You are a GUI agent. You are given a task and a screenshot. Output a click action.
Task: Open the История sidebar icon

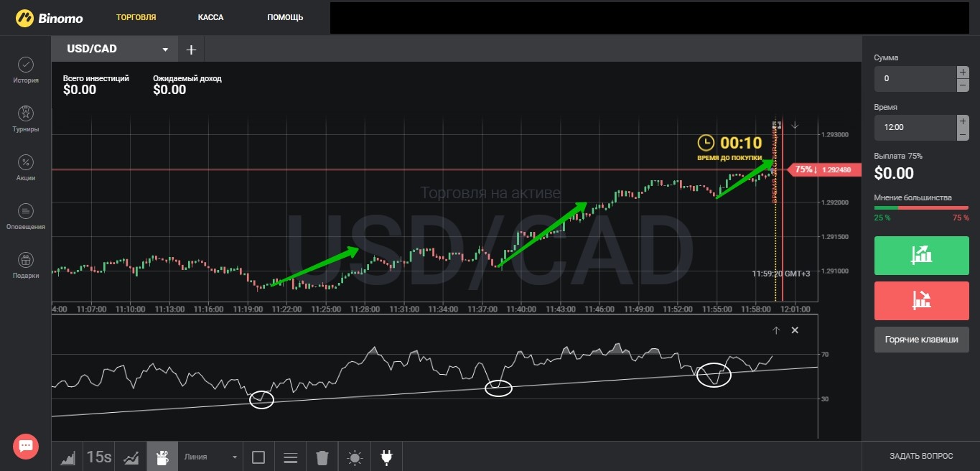[x=25, y=70]
